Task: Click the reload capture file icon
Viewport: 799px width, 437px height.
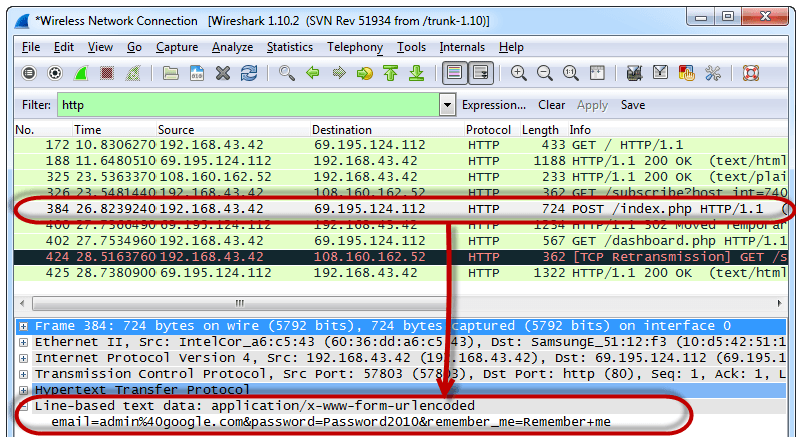Action: point(249,73)
